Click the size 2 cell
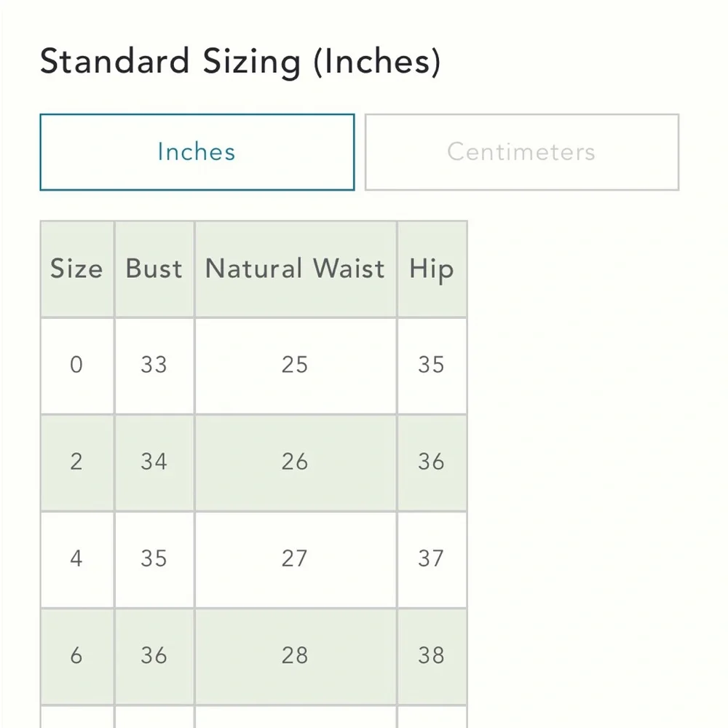The width and height of the screenshot is (728, 728). coord(76,462)
